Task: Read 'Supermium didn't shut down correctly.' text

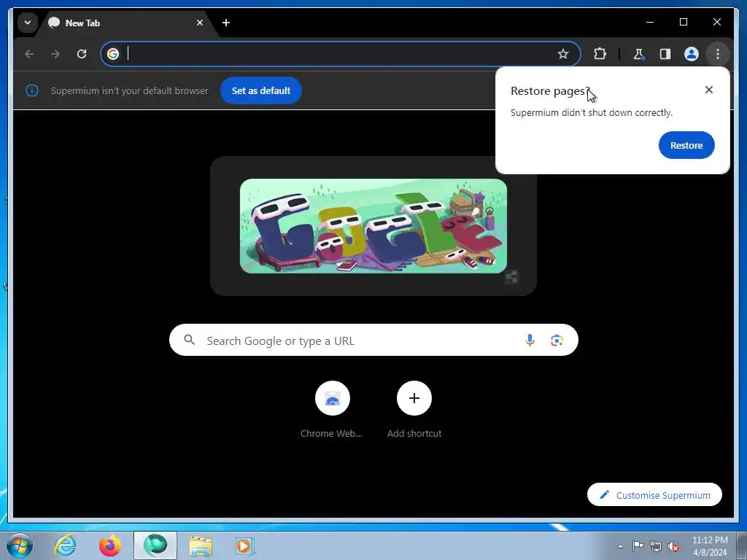Action: point(591,113)
